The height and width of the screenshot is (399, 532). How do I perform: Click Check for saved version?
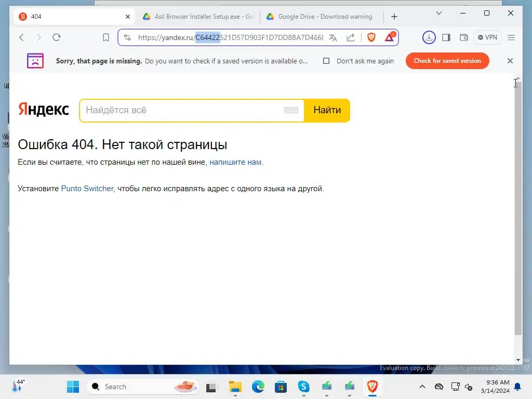pyautogui.click(x=447, y=61)
